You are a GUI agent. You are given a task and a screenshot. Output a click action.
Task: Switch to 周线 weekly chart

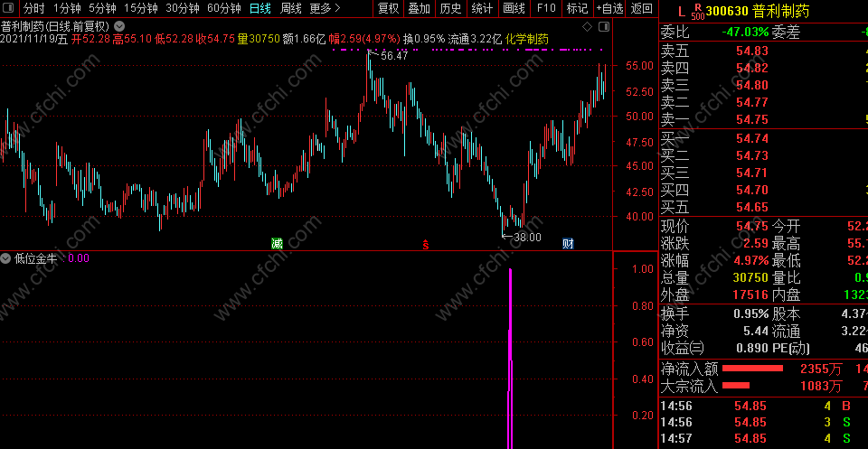click(290, 8)
